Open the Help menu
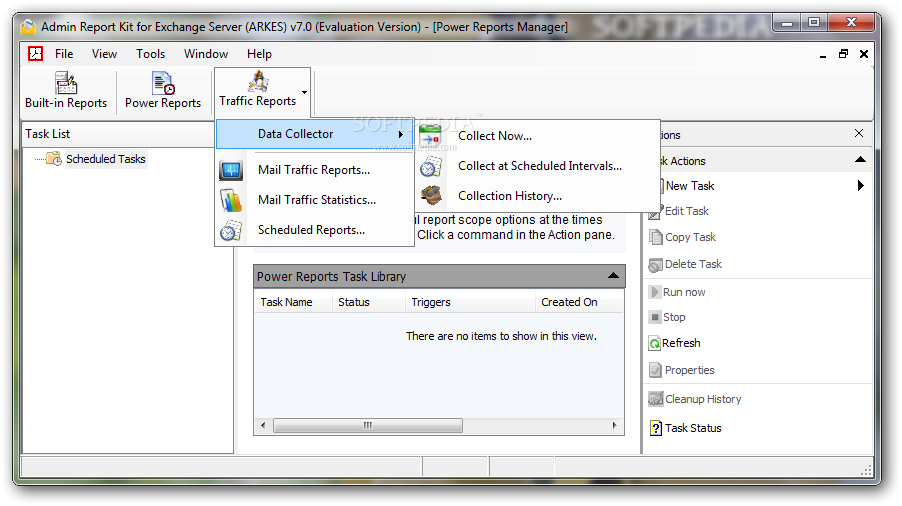Screen dimensions: 902x506 pos(259,54)
